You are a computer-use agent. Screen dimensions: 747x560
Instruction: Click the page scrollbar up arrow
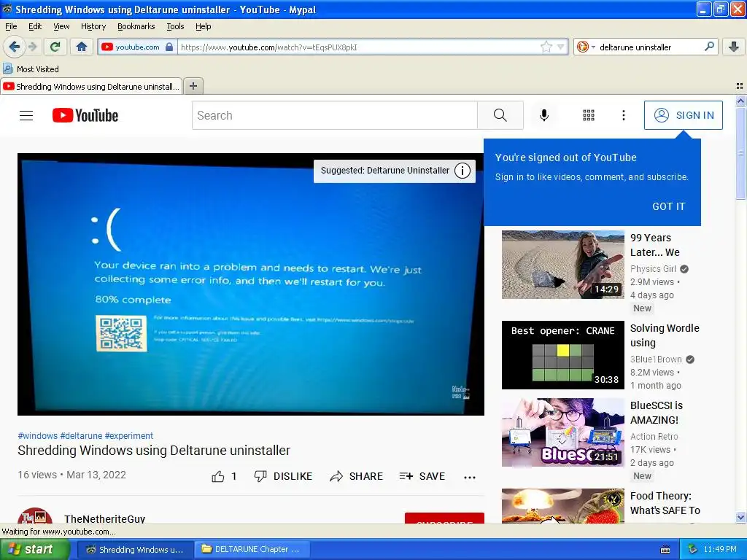[x=740, y=101]
